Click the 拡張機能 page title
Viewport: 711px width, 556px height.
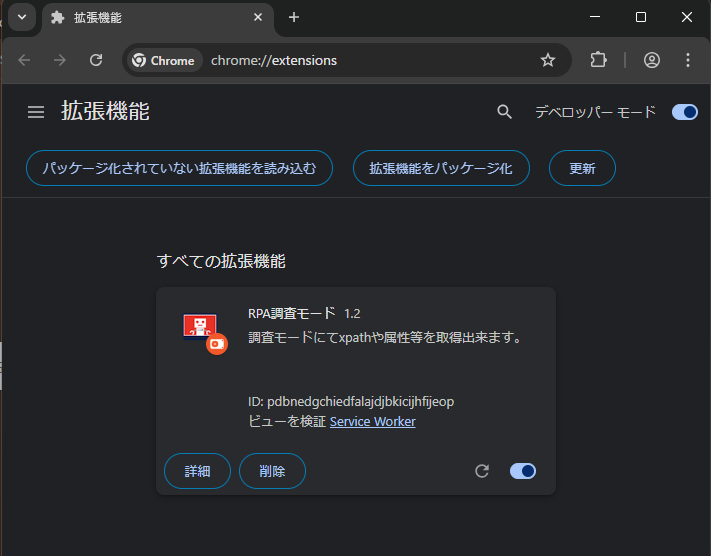click(x=105, y=112)
